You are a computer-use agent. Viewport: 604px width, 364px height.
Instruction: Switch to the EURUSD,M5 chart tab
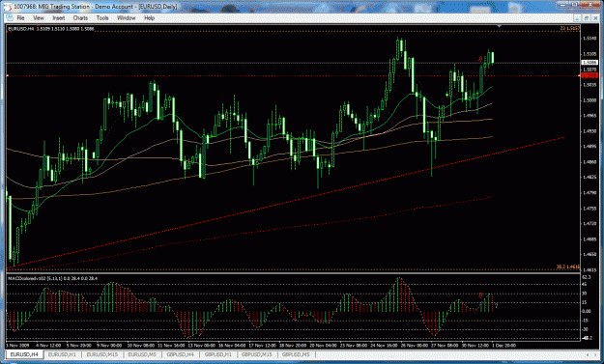pos(142,354)
